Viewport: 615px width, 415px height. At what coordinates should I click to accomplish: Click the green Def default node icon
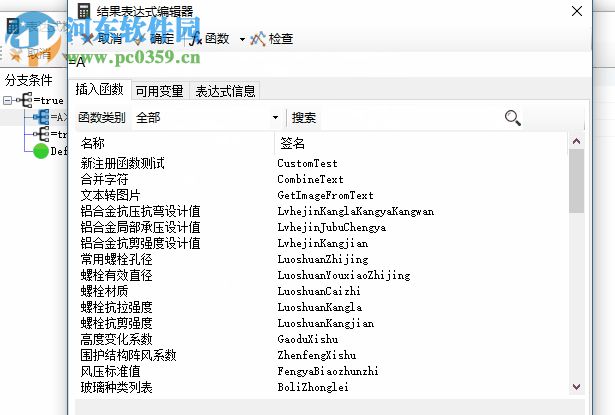pyautogui.click(x=41, y=151)
